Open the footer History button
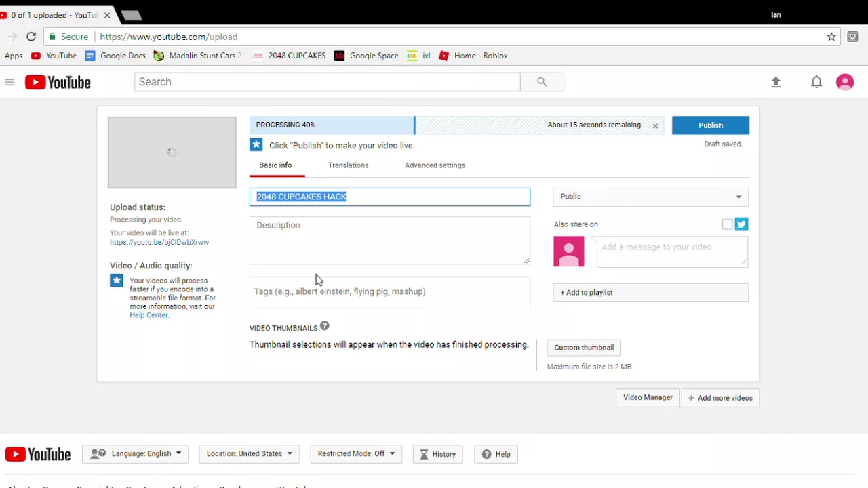Screen dimensions: 868x488 [x=437, y=454]
